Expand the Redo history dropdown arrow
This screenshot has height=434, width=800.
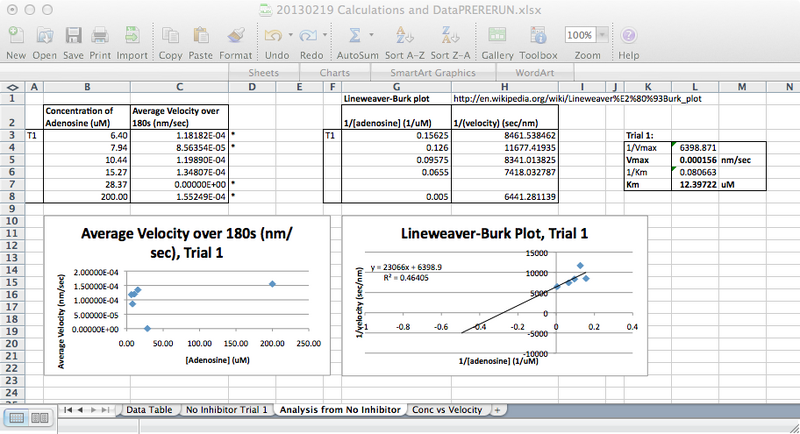point(323,36)
